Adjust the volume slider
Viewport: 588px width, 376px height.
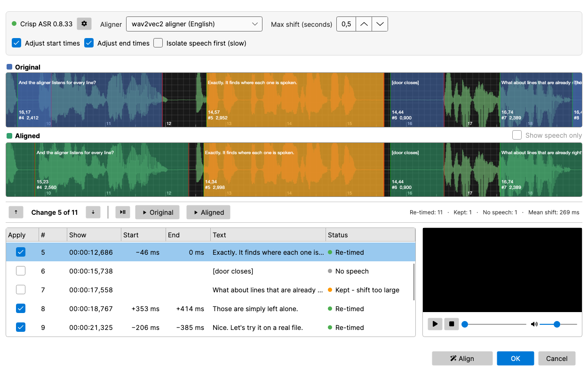[558, 324]
